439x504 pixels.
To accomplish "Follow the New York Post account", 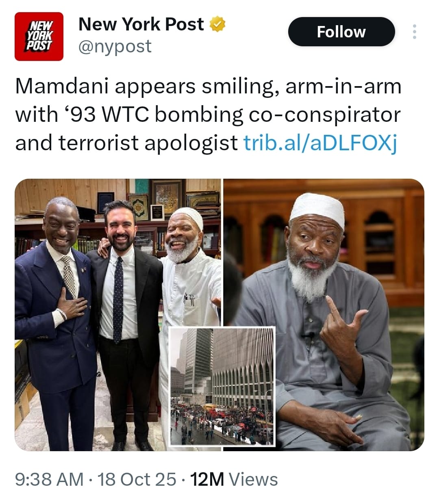I will pyautogui.click(x=341, y=32).
